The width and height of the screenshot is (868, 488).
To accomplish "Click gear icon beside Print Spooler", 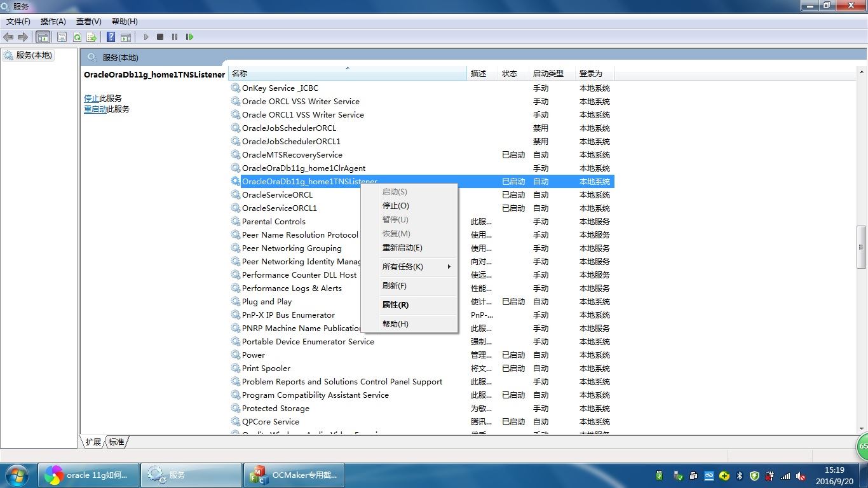I will click(236, 369).
